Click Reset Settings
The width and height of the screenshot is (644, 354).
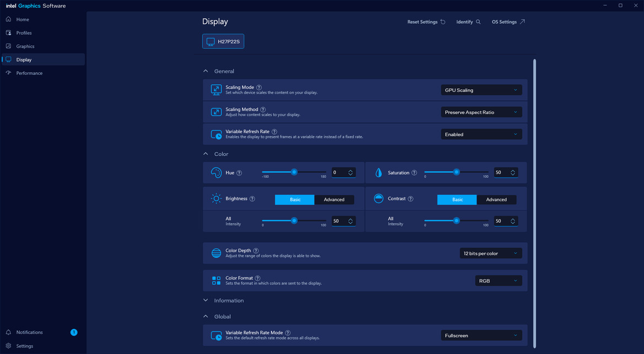coord(426,22)
